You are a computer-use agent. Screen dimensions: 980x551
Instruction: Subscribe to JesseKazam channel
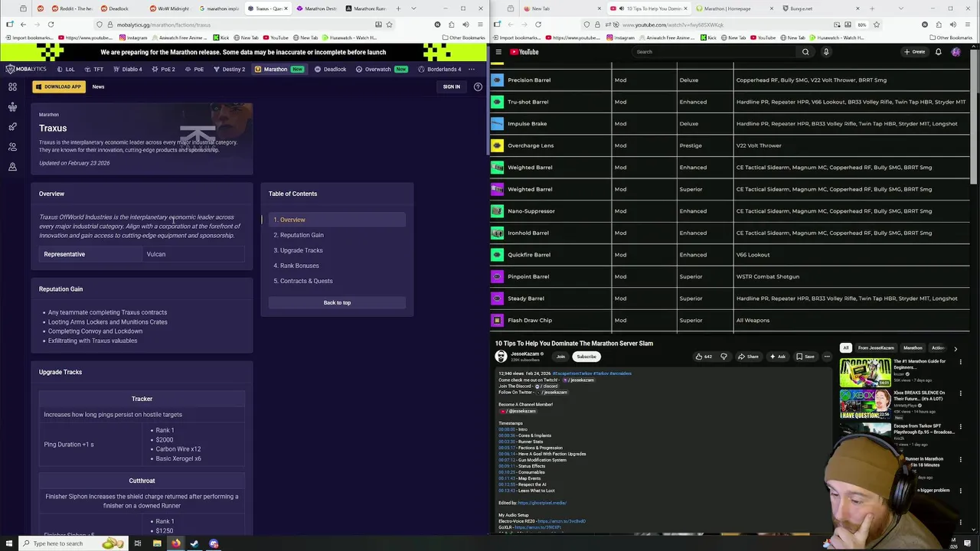[x=586, y=357]
